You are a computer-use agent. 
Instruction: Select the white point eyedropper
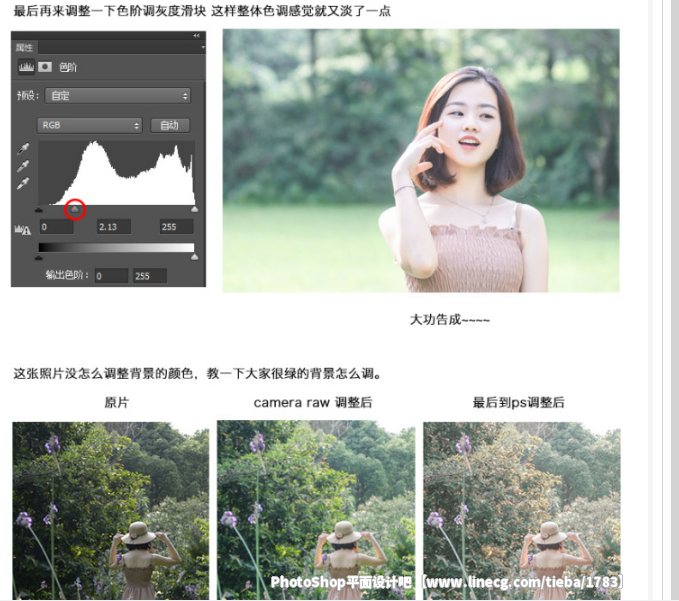23,184
